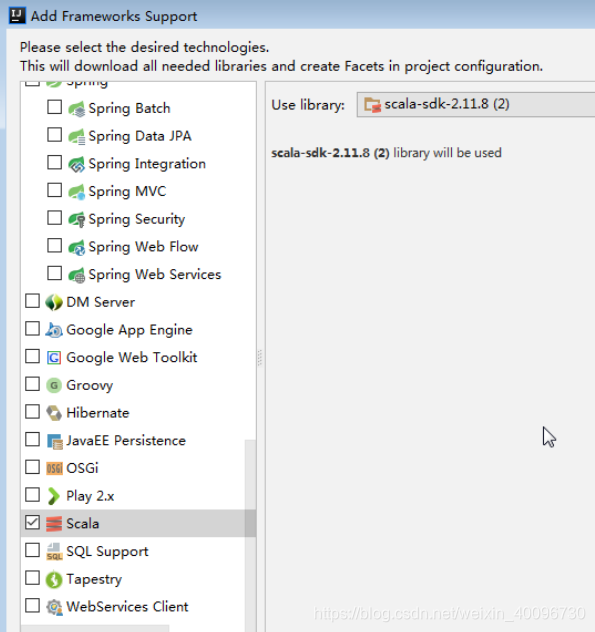The image size is (595, 632).
Task: Select the DM Server label
Action: [x=101, y=302]
